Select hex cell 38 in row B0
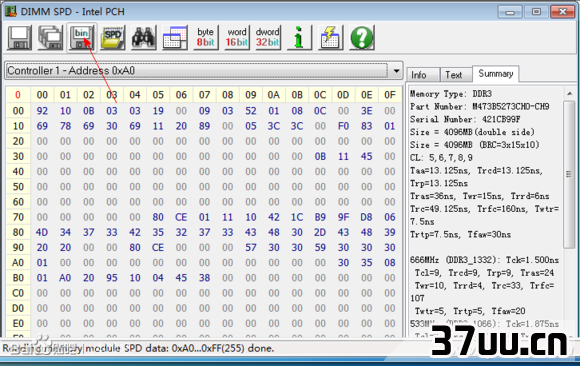 (205, 278)
